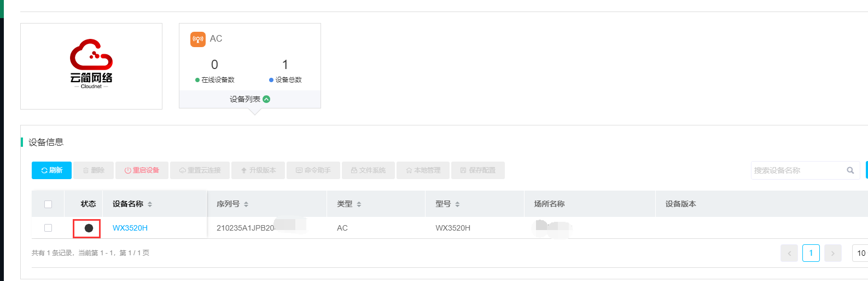
Task: Click the black status dot for WX3520H
Action: pyautogui.click(x=89, y=228)
